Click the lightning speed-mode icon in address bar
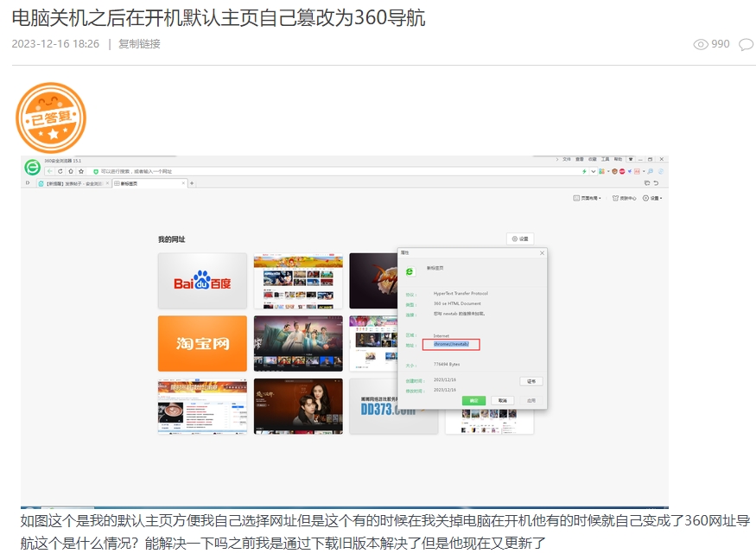 pyautogui.click(x=584, y=171)
